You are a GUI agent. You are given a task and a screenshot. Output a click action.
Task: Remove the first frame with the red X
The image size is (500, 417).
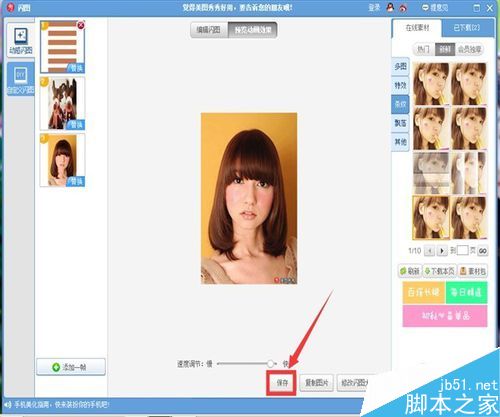click(81, 25)
